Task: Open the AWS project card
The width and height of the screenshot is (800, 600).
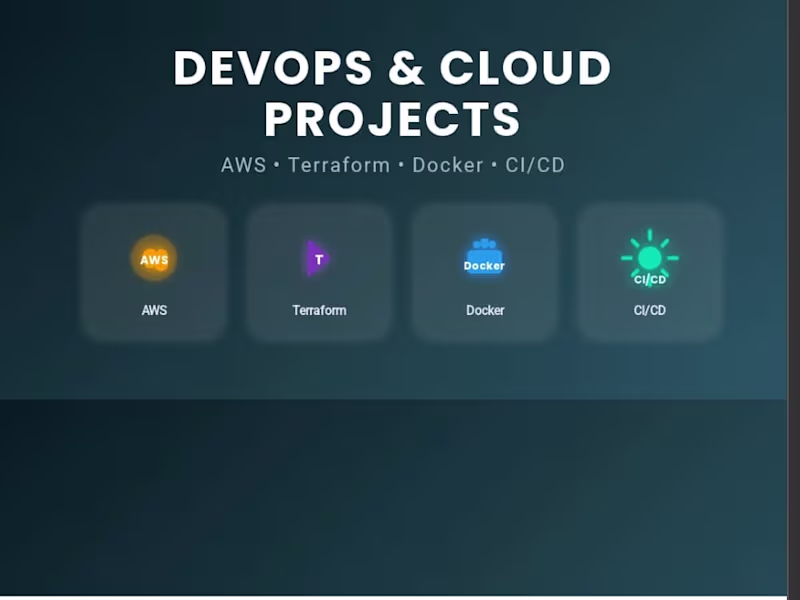Action: (x=154, y=272)
